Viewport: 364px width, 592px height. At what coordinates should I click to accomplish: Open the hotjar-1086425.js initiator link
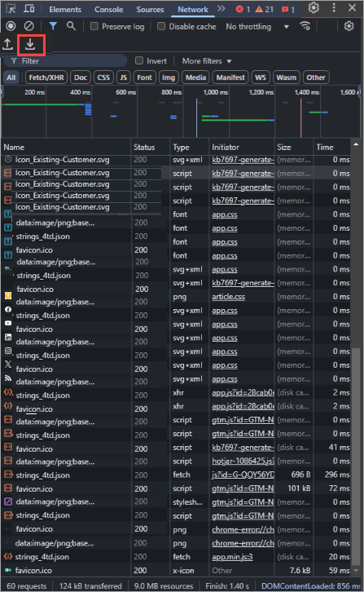(x=243, y=461)
